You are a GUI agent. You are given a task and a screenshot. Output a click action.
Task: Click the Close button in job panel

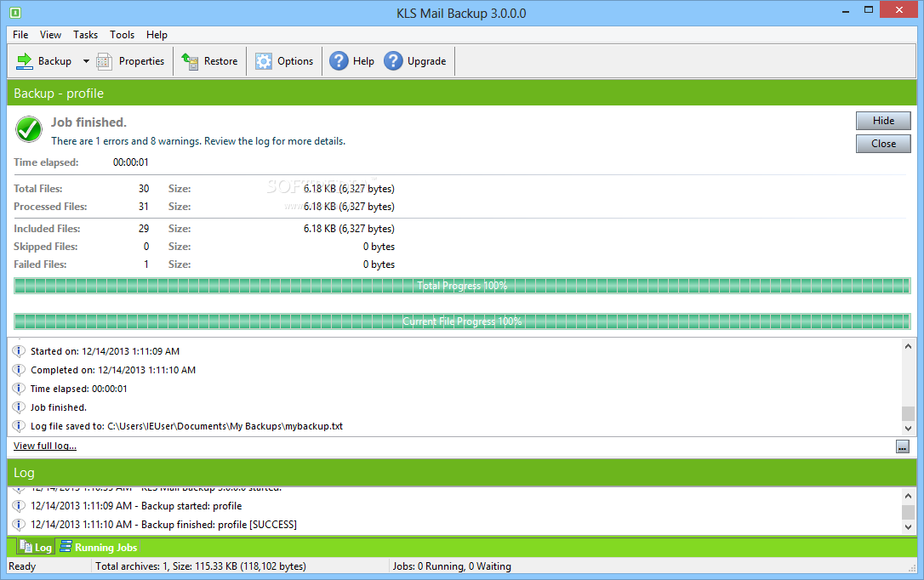point(883,144)
